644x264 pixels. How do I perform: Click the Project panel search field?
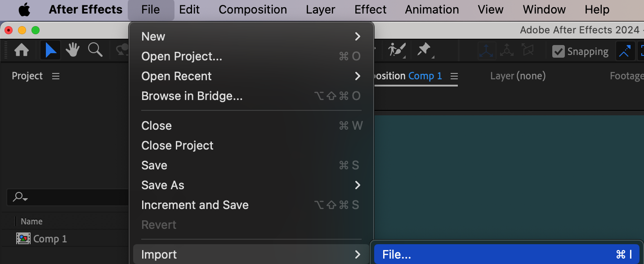[x=67, y=197]
